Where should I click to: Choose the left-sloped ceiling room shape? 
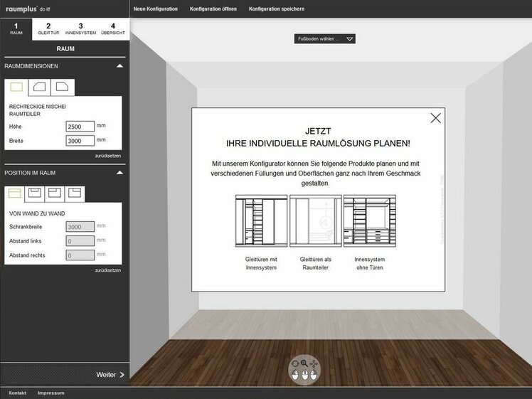coord(40,87)
